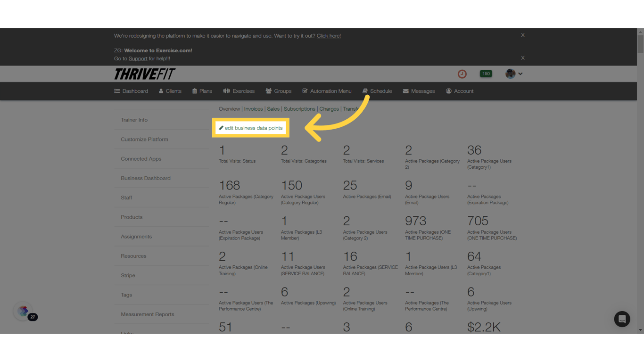Switch to the Invoices tab
The width and height of the screenshot is (644, 362).
253,109
